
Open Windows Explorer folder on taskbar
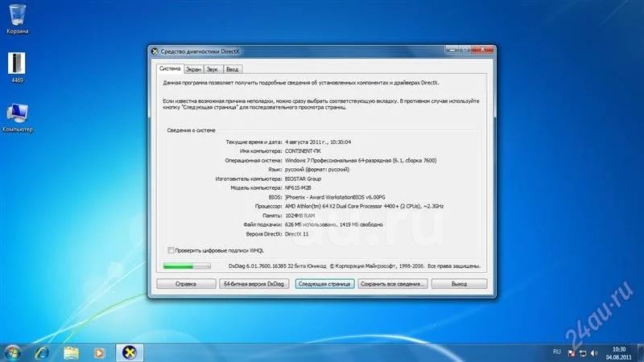click(x=71, y=352)
